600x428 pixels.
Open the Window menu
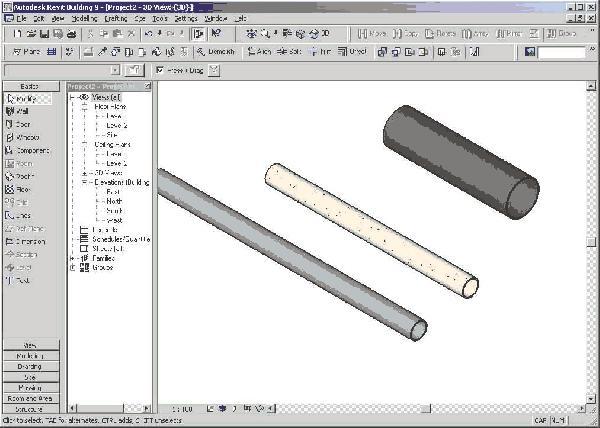(216, 18)
